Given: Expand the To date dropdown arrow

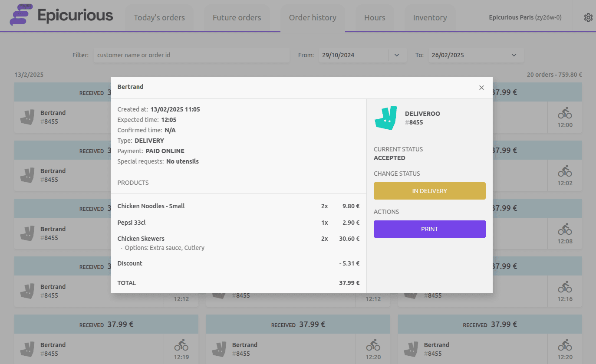Looking at the screenshot, I should point(514,55).
